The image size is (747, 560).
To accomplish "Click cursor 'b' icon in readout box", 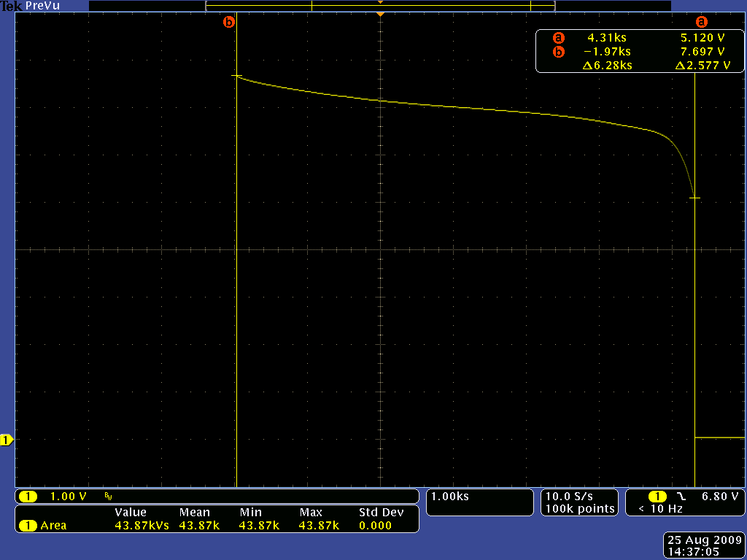I will 558,52.
